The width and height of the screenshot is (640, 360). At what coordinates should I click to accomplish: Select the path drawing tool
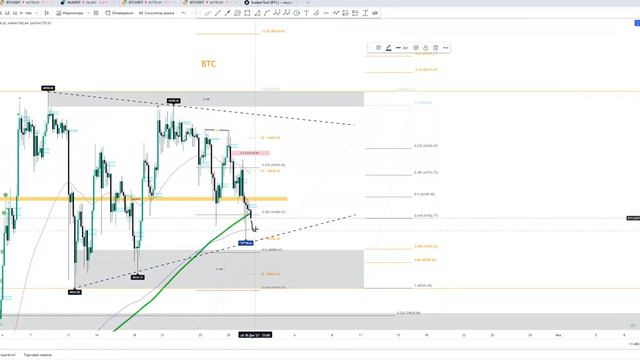267,13
